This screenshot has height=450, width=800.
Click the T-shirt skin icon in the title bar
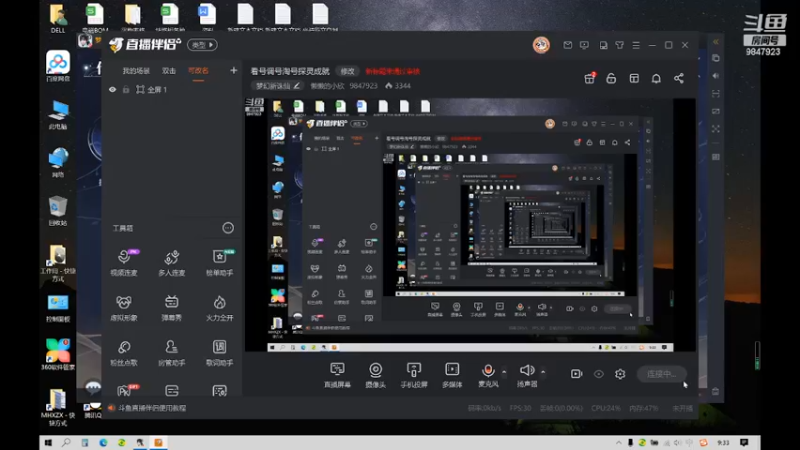tap(619, 45)
